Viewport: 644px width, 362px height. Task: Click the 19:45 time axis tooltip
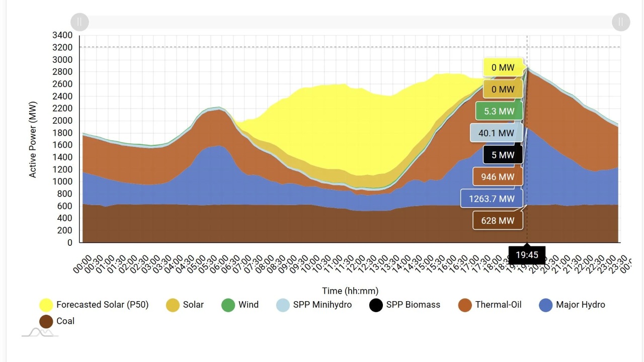pyautogui.click(x=527, y=255)
